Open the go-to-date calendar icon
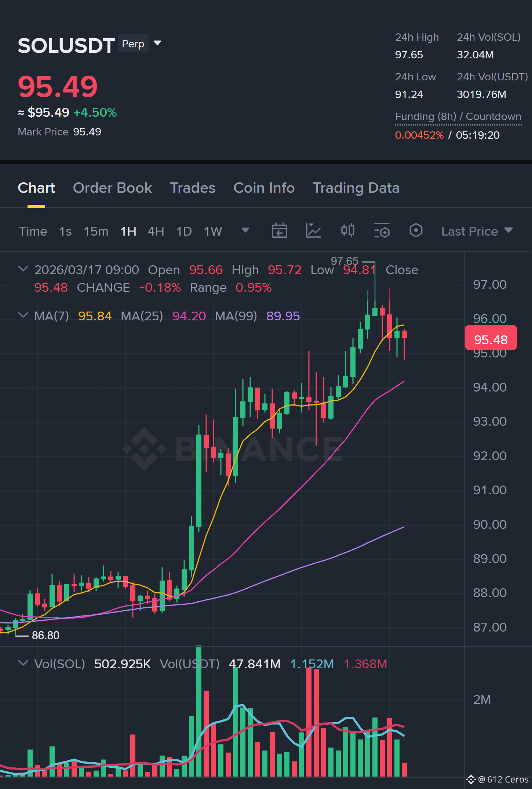532x789 pixels. pos(279,230)
